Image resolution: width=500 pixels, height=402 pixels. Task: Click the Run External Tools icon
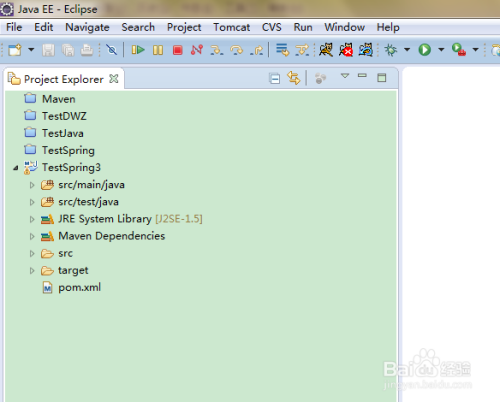tap(459, 50)
